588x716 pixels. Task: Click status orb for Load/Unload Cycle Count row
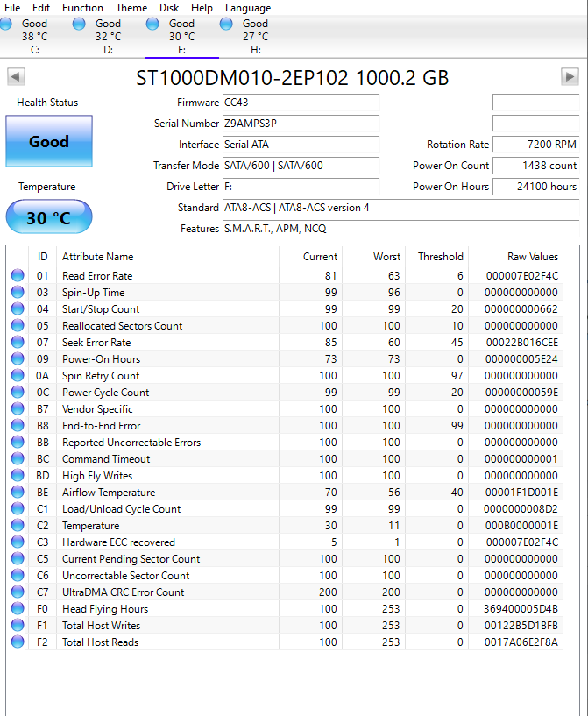click(x=18, y=508)
